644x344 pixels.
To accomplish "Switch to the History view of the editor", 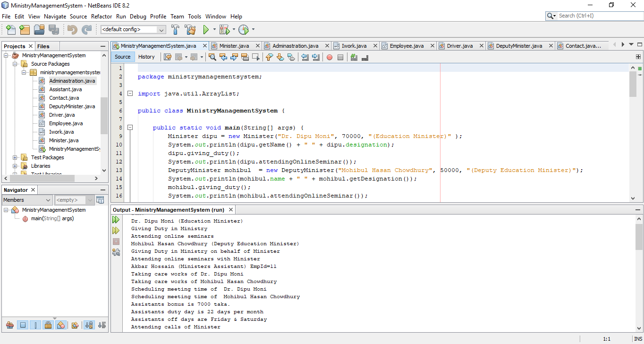I will 147,56.
